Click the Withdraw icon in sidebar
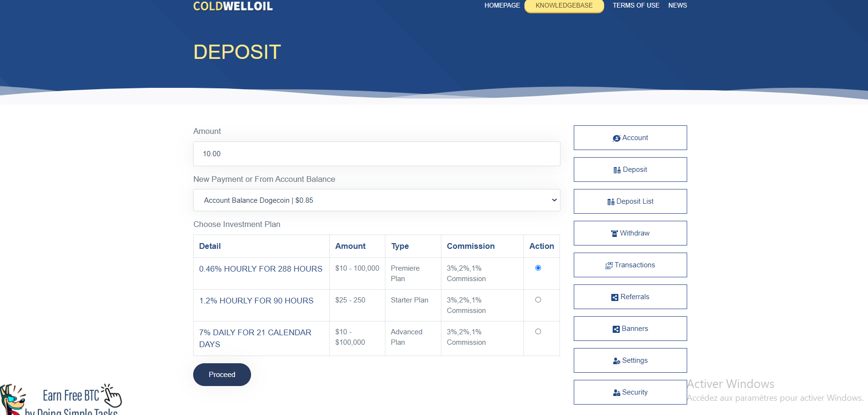The width and height of the screenshot is (868, 415). (x=615, y=234)
